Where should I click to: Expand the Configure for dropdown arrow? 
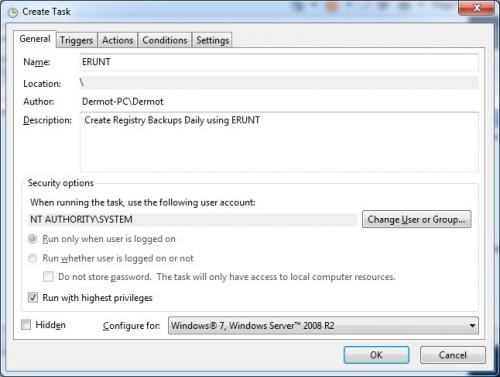[x=472, y=326]
